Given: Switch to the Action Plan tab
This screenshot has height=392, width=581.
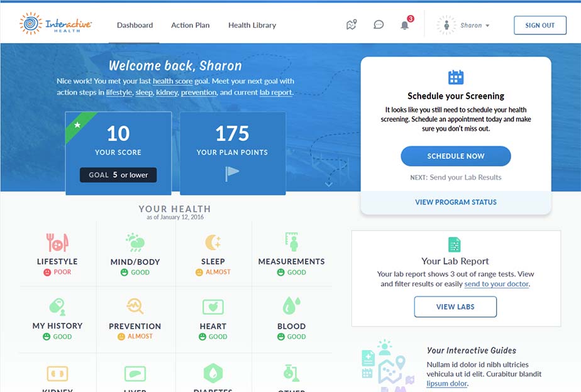Looking at the screenshot, I should 191,26.
